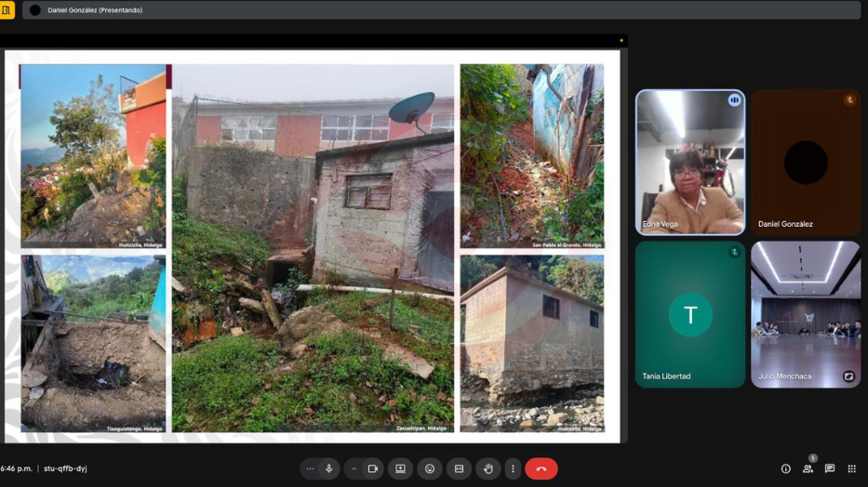Select Edna Vega's video tile
This screenshot has height=487, width=868.
click(690, 162)
